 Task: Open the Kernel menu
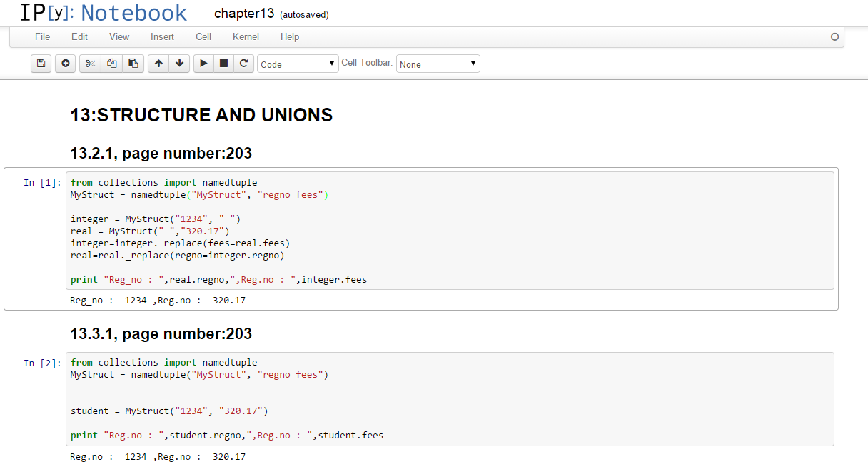click(246, 36)
